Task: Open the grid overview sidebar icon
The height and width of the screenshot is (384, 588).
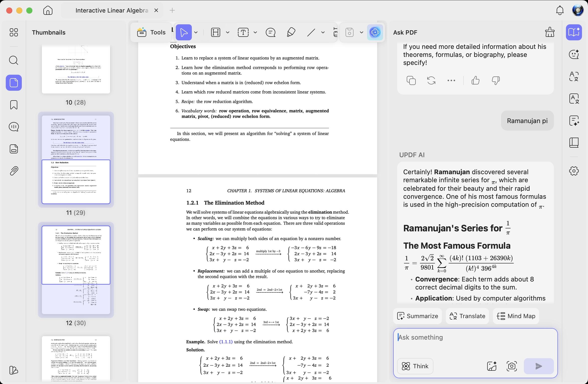Action: [14, 32]
